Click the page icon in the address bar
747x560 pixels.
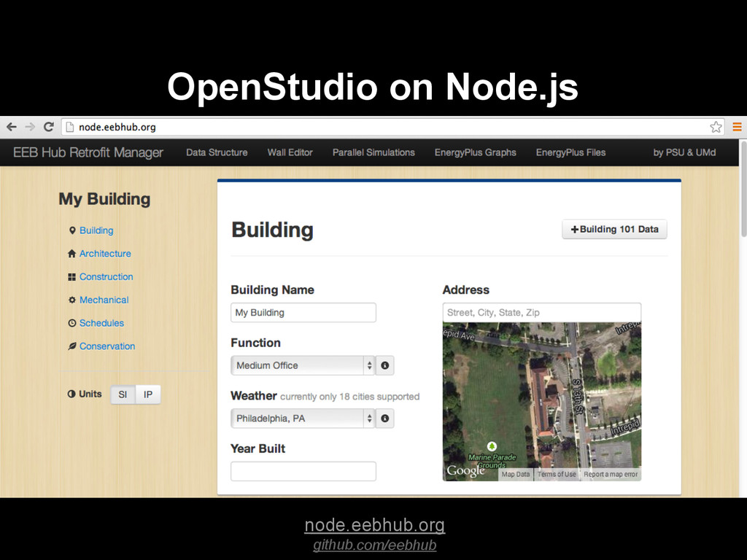pyautogui.click(x=69, y=127)
